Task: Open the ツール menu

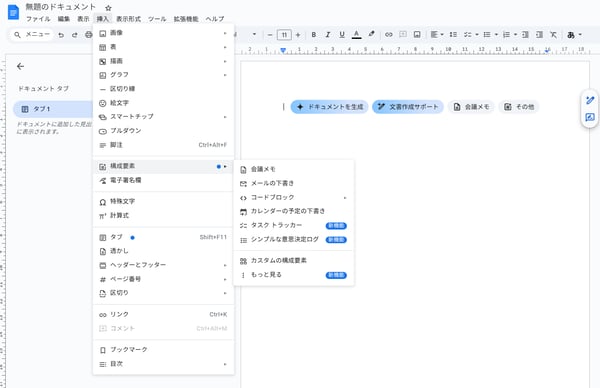Action: point(157,19)
